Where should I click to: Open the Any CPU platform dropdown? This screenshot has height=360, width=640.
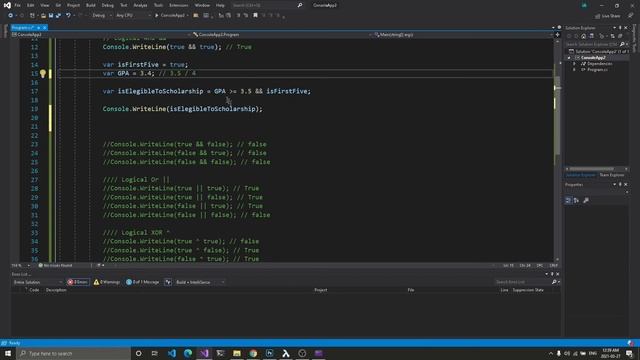coord(133,16)
